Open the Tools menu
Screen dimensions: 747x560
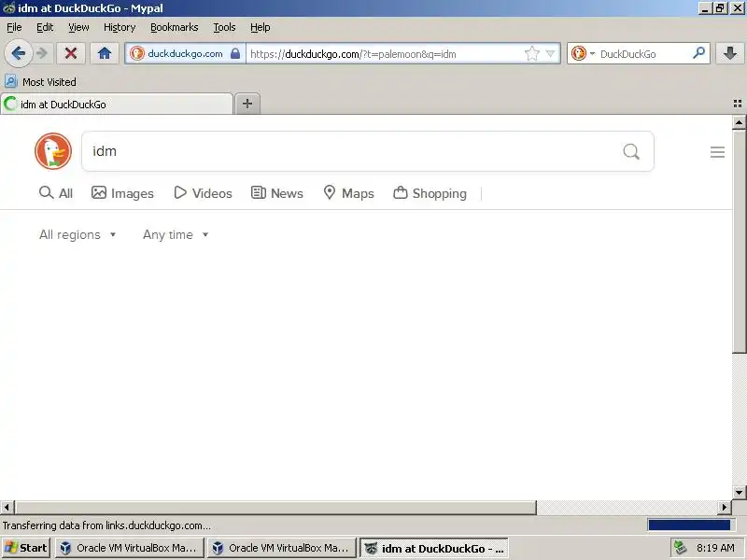click(x=224, y=27)
